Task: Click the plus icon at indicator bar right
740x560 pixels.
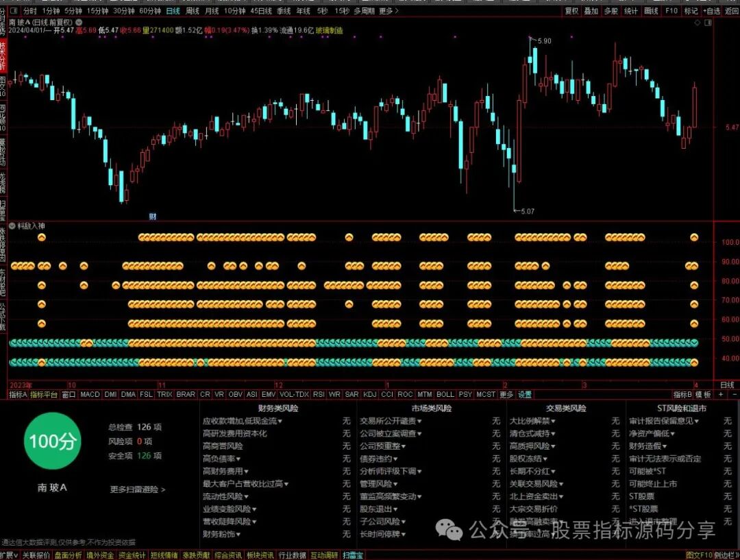Action: point(721,394)
